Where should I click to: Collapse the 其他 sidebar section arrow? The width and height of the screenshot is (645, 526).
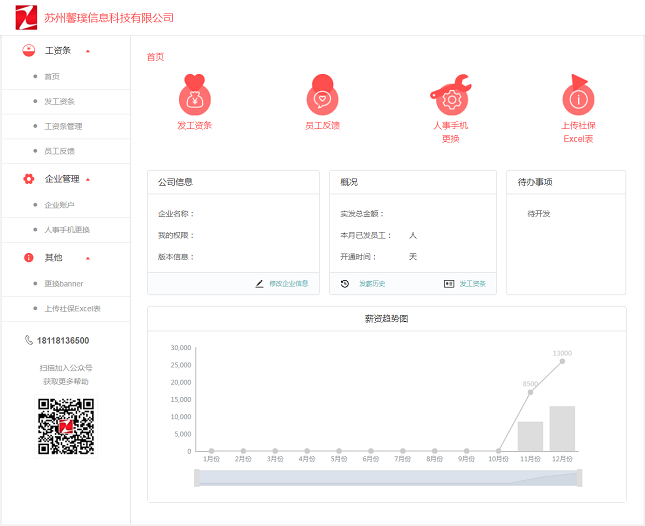click(x=87, y=258)
